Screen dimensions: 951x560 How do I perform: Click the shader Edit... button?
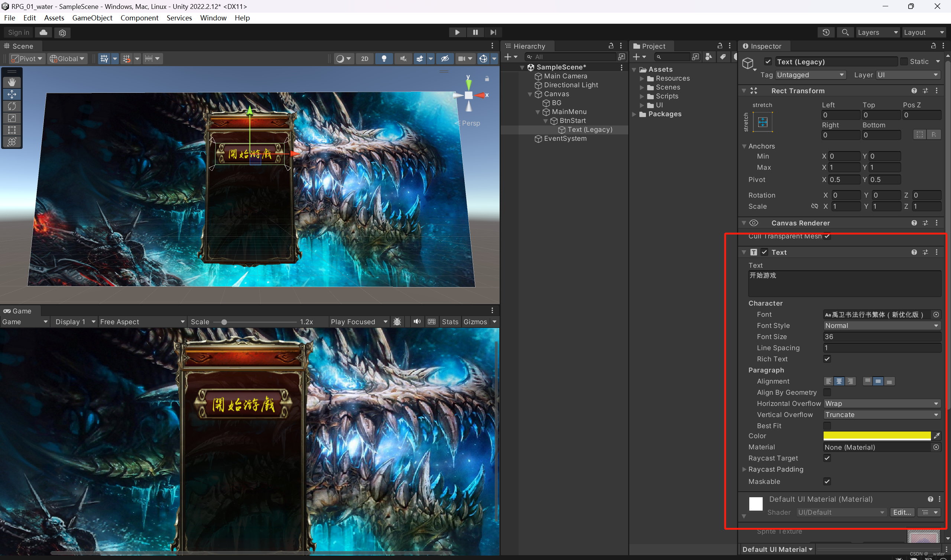902,512
